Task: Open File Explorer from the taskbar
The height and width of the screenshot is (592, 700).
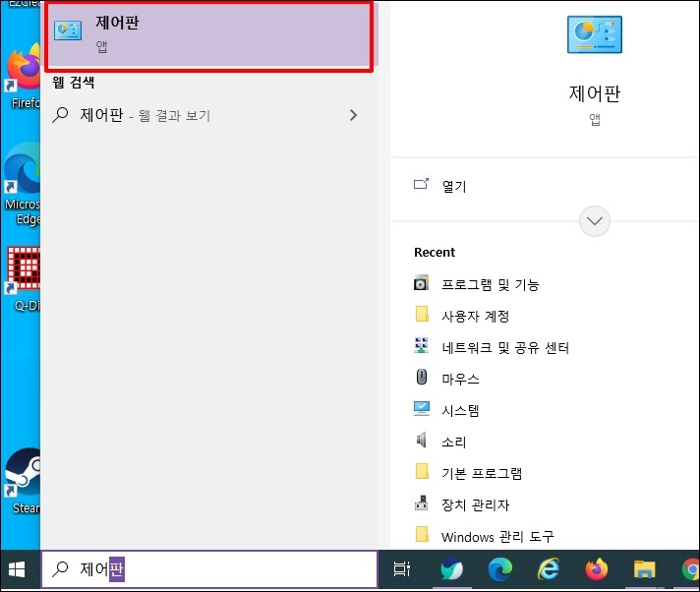Action: tap(644, 569)
